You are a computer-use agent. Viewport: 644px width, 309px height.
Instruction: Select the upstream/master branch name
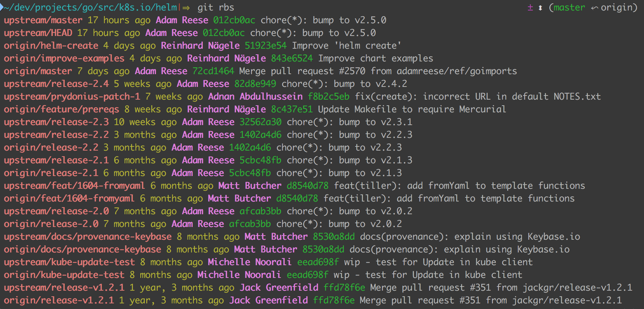click(x=43, y=20)
